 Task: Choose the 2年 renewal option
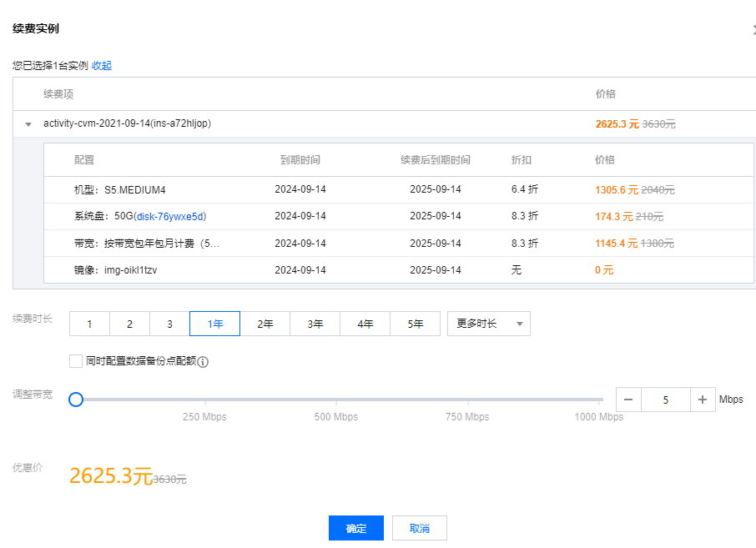click(265, 324)
